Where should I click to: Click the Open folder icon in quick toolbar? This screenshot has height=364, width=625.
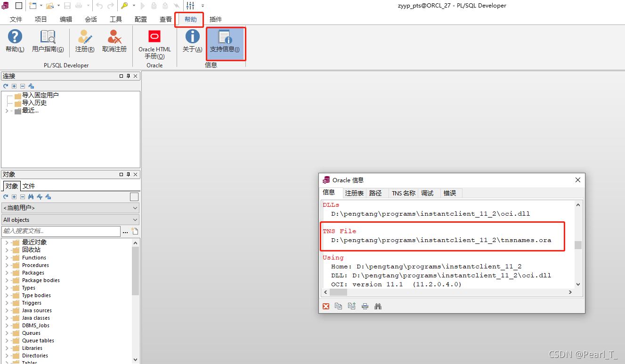[49, 6]
